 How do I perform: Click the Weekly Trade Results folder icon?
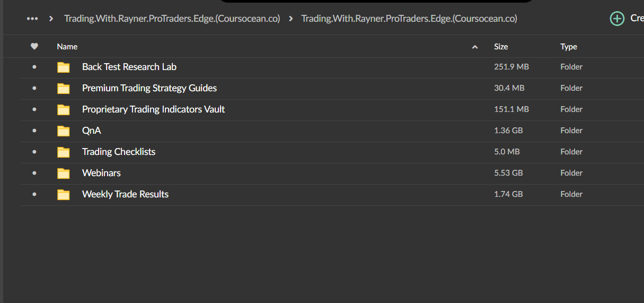(x=64, y=195)
